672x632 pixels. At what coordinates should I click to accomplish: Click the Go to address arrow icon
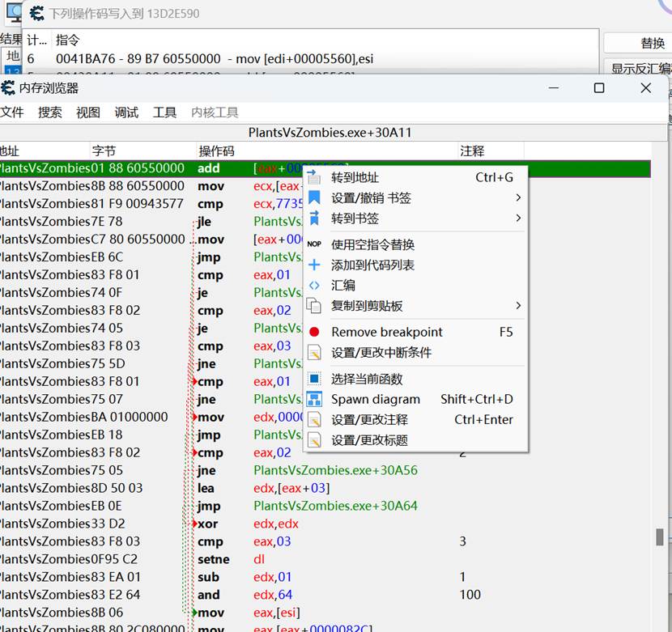[x=313, y=177]
